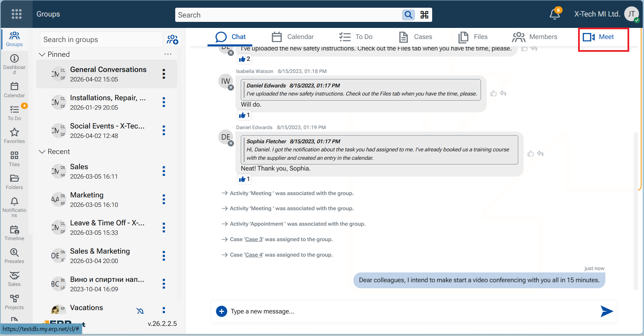The width and height of the screenshot is (644, 336).
Task: Collapse the Pinned groups section
Action: click(42, 54)
